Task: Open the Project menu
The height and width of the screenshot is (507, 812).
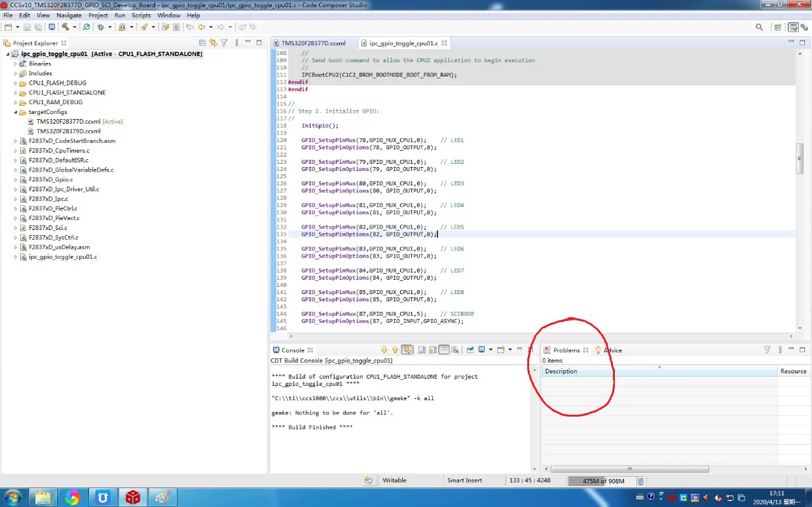Action: coord(98,15)
